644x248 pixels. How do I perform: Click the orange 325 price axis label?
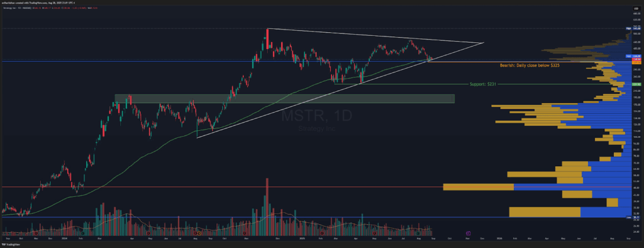pos(637,62)
